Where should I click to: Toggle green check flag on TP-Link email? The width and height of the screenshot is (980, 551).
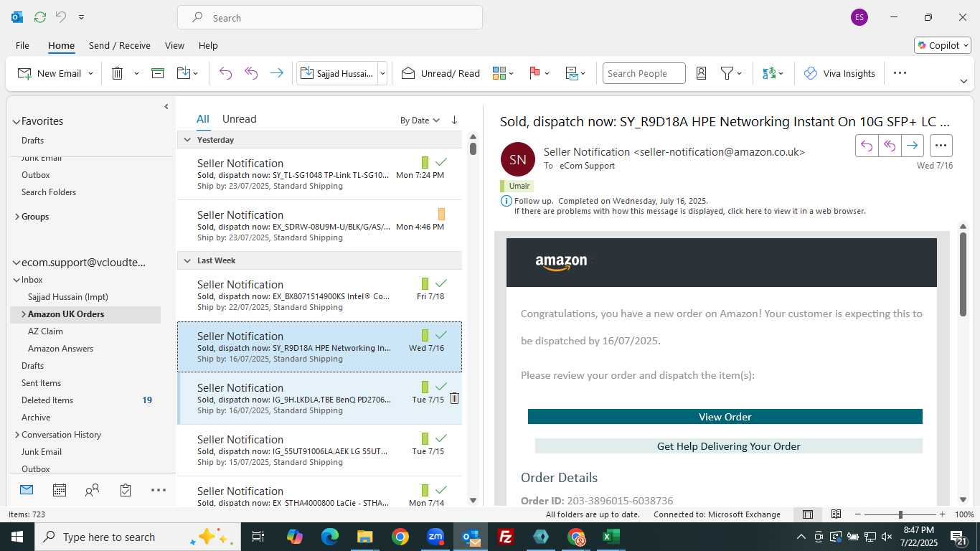441,162
